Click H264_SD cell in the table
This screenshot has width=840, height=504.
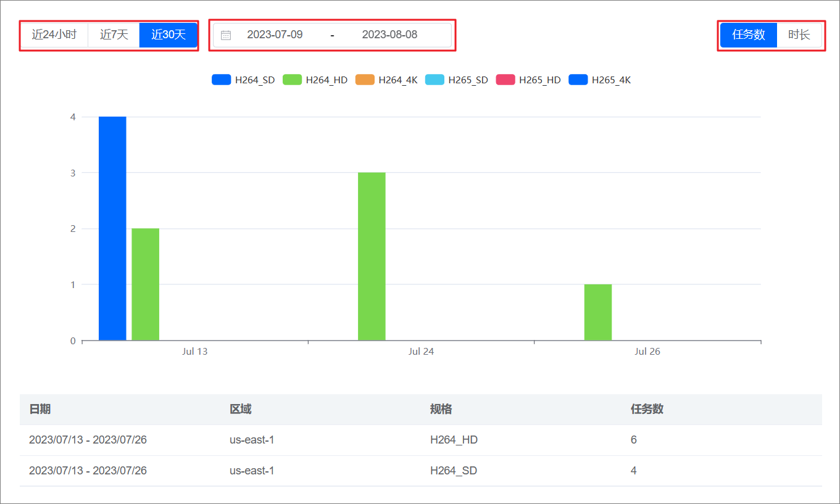[x=454, y=471]
